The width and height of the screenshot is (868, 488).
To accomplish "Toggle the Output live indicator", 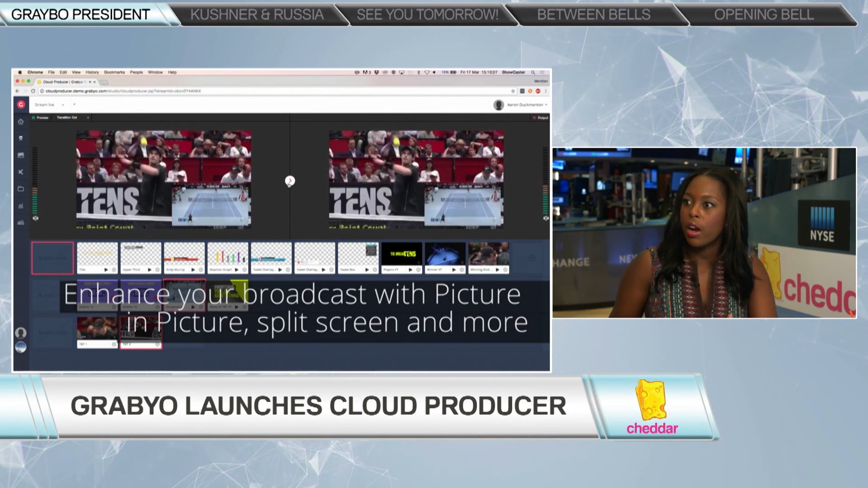I will point(534,118).
